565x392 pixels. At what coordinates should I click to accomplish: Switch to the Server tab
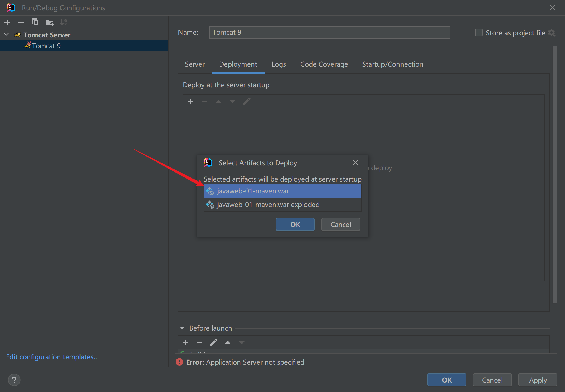195,64
